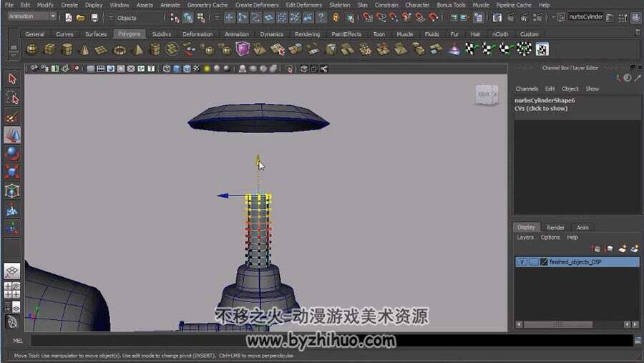The image size is (644, 363).
Task: Click the view cube in viewport
Action: point(487,95)
